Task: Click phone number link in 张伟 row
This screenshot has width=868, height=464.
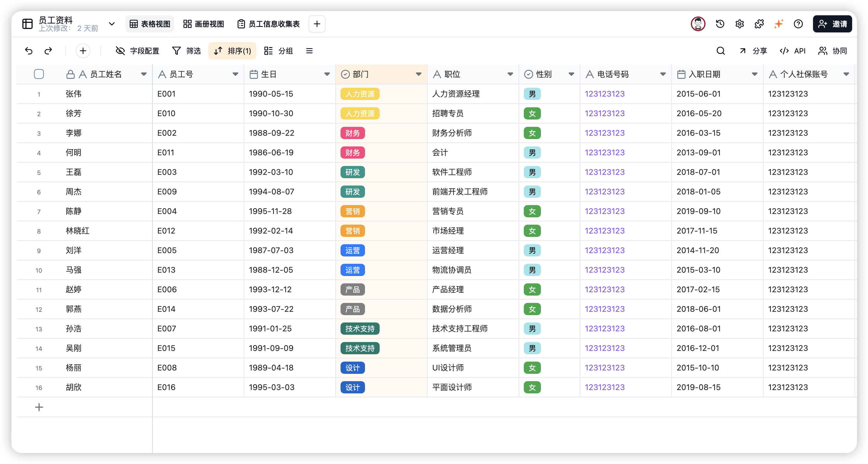Action: pyautogui.click(x=604, y=94)
